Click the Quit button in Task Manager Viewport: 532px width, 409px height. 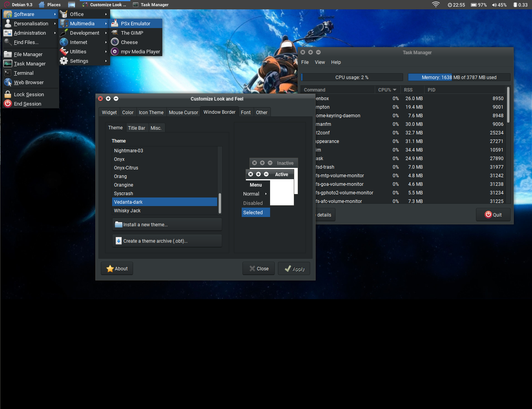[x=493, y=215]
